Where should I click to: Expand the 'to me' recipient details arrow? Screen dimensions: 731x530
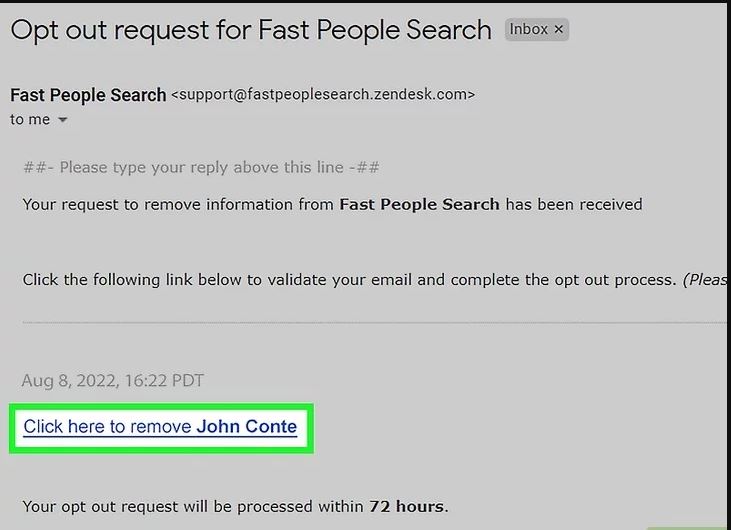(x=62, y=120)
